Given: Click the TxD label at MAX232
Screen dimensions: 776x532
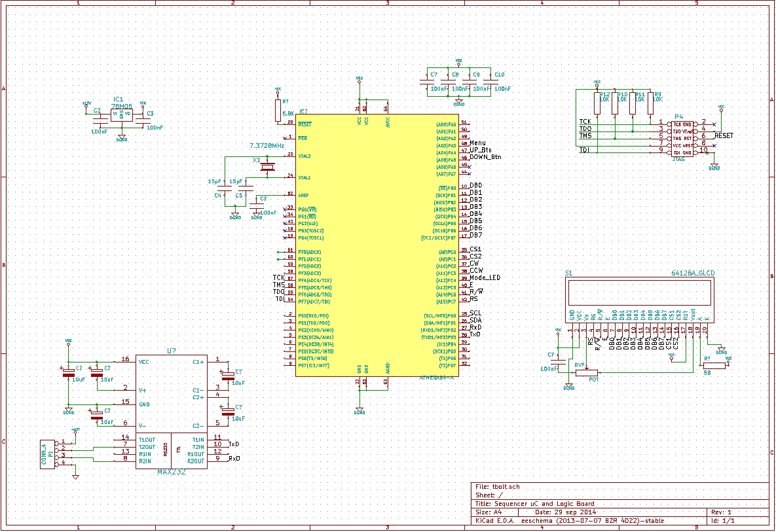Looking at the screenshot, I should tap(234, 444).
